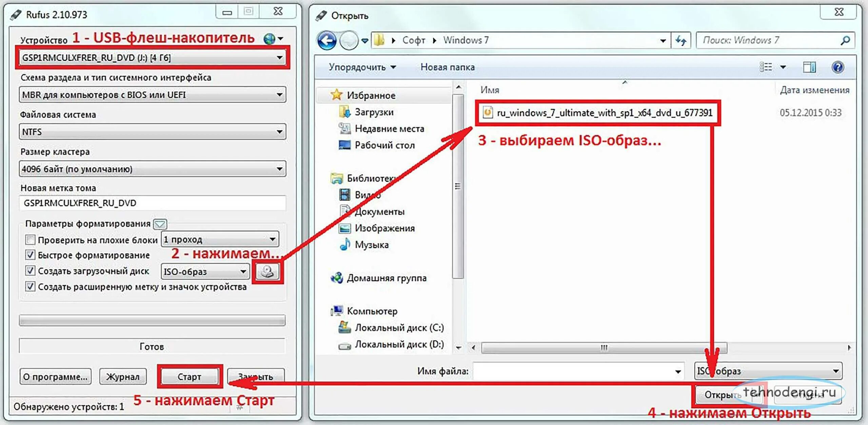This screenshot has height=425, width=868.
Task: Click the search magnifier icon
Action: (845, 41)
